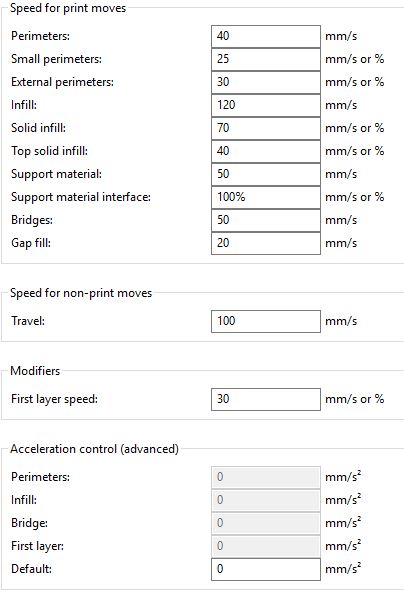
Task: Select the Small perimeters speed field
Action: (266, 59)
